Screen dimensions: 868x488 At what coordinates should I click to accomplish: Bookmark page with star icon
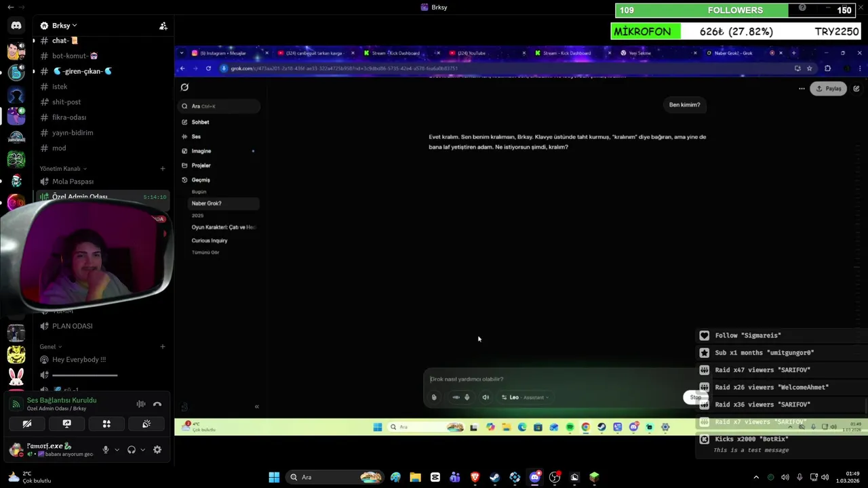pos(809,68)
